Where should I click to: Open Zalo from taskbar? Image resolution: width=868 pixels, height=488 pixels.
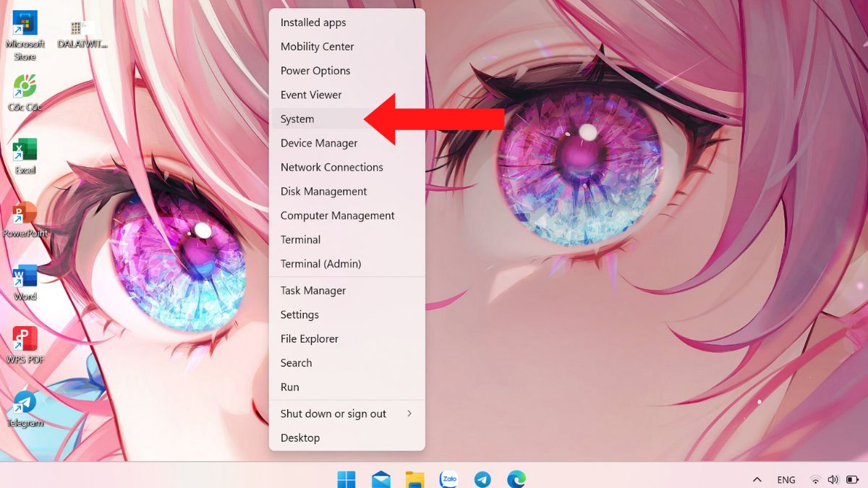click(449, 479)
